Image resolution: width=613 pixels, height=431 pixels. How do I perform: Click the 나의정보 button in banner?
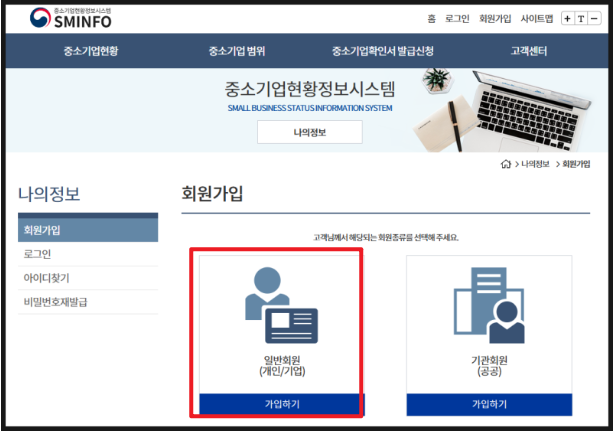pos(310,132)
